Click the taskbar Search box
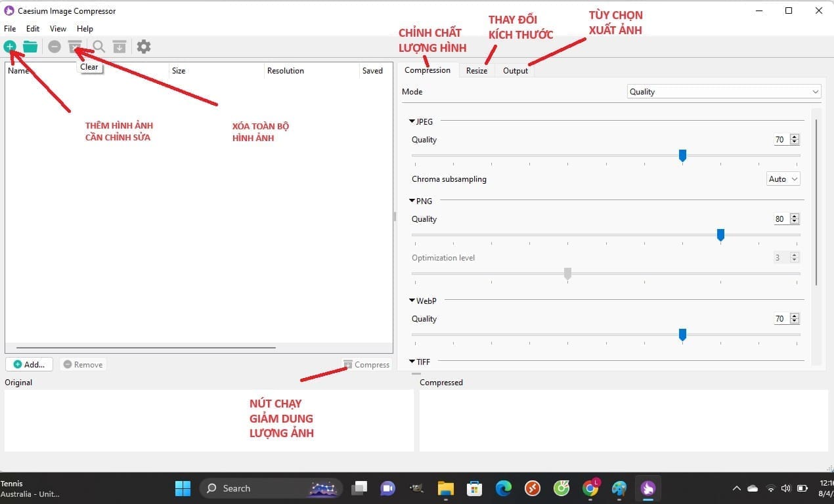 pyautogui.click(x=271, y=488)
